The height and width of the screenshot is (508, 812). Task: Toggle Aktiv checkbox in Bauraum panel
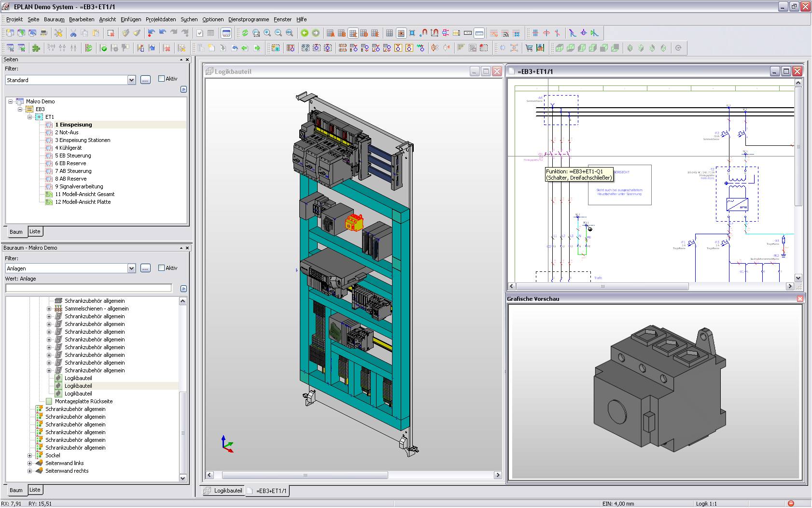click(x=162, y=268)
